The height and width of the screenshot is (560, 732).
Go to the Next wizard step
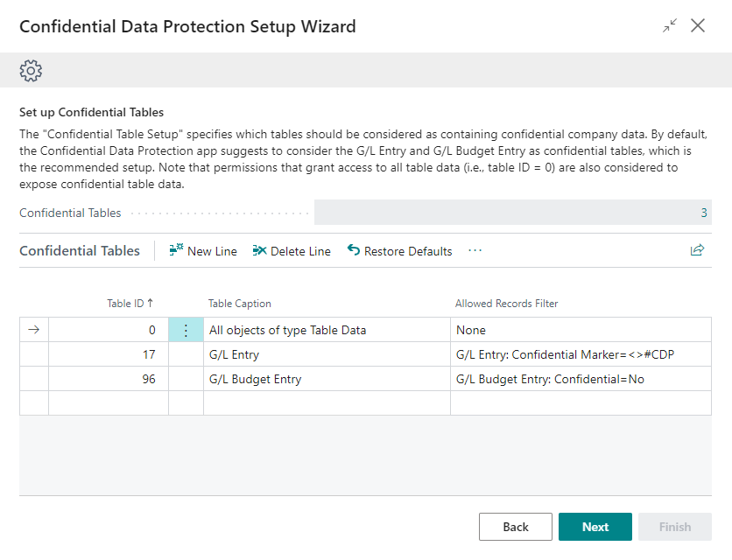click(595, 527)
